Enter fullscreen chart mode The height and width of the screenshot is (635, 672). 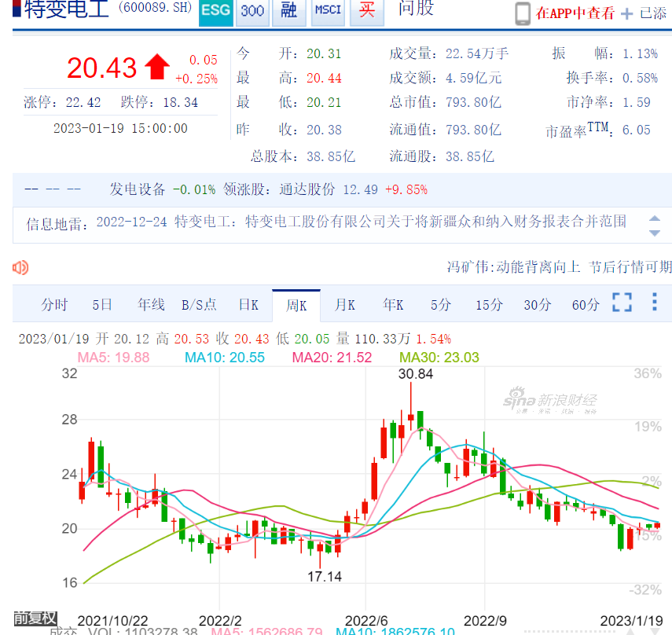click(x=622, y=303)
